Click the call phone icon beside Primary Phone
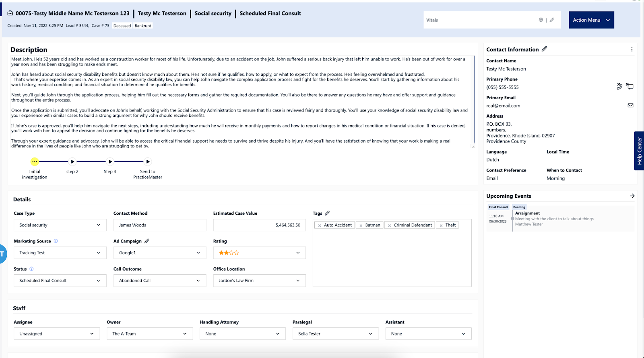 [619, 86]
